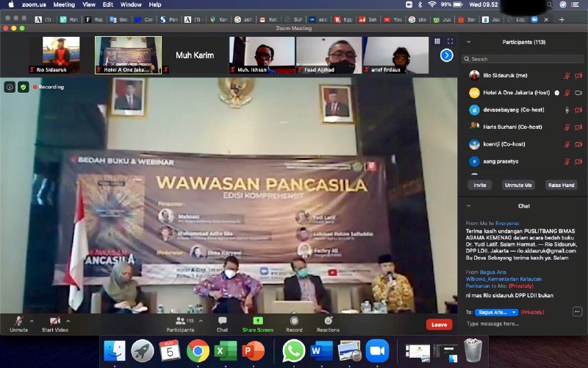Enter full screen via top-right icon

tap(450, 42)
